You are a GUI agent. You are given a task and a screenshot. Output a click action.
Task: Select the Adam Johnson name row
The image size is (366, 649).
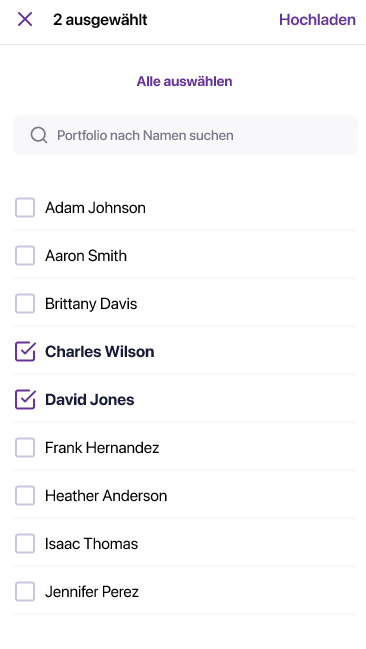(x=185, y=207)
